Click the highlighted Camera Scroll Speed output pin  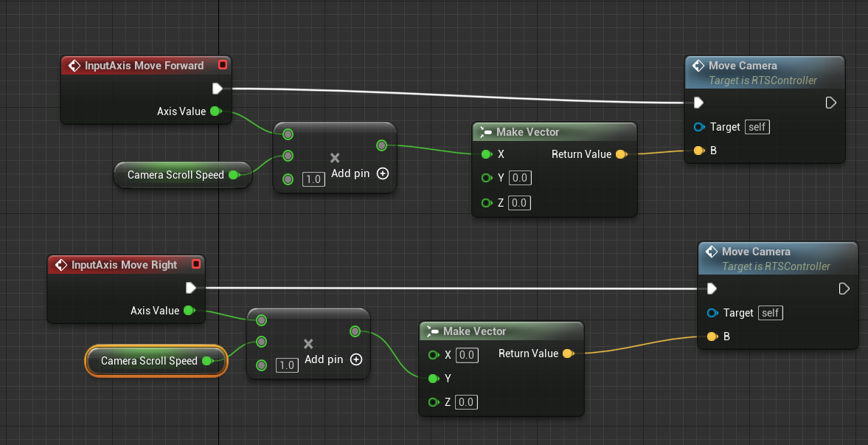[207, 361]
